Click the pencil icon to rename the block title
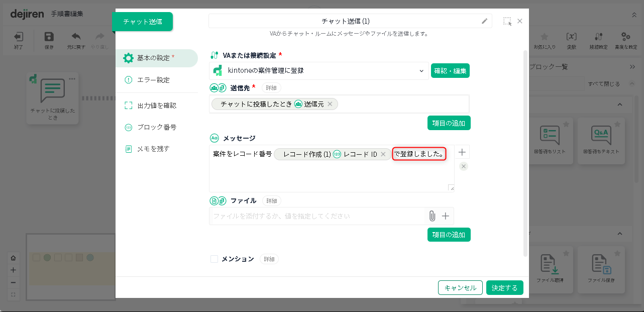The height and width of the screenshot is (312, 644). (x=484, y=21)
